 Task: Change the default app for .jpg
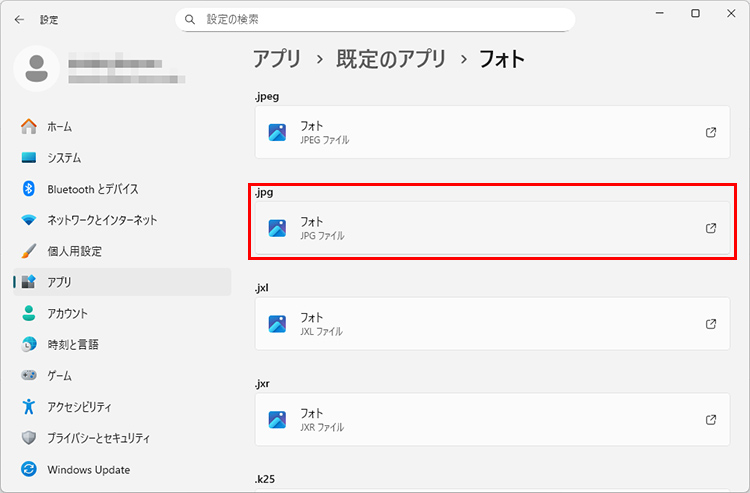(493, 228)
